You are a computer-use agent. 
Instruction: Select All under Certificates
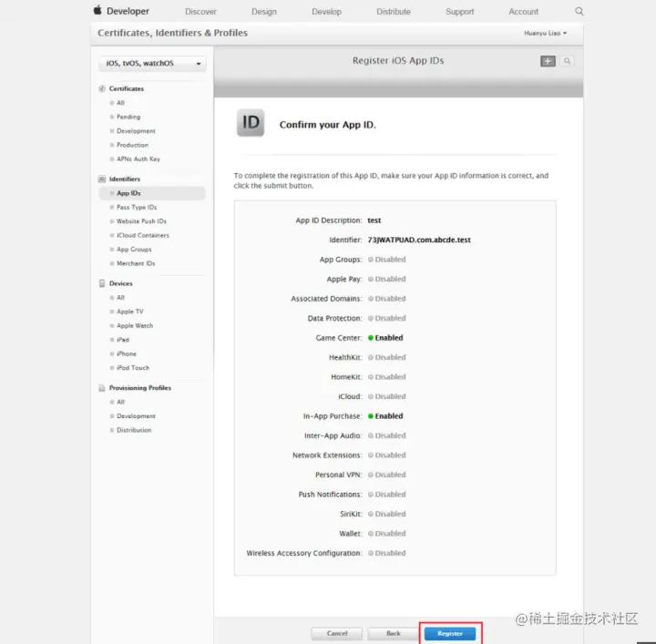point(120,103)
